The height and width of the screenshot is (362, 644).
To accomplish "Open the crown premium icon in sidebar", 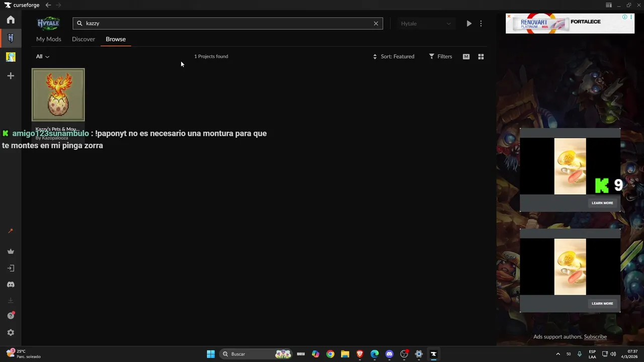I will 11,251.
